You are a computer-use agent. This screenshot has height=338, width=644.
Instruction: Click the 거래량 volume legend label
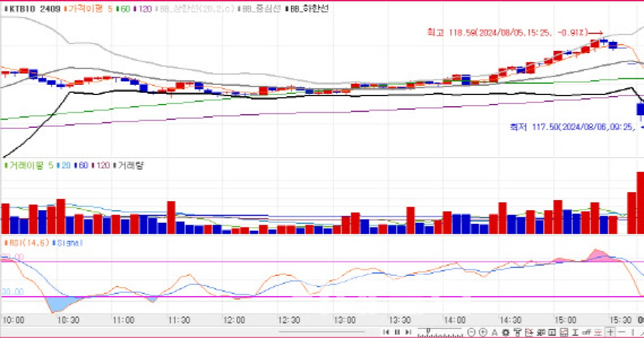(129, 165)
